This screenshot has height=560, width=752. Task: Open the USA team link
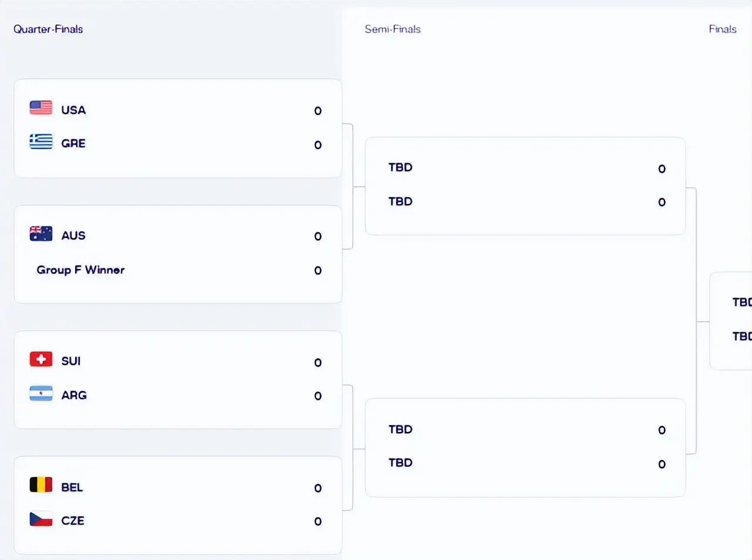(73, 110)
